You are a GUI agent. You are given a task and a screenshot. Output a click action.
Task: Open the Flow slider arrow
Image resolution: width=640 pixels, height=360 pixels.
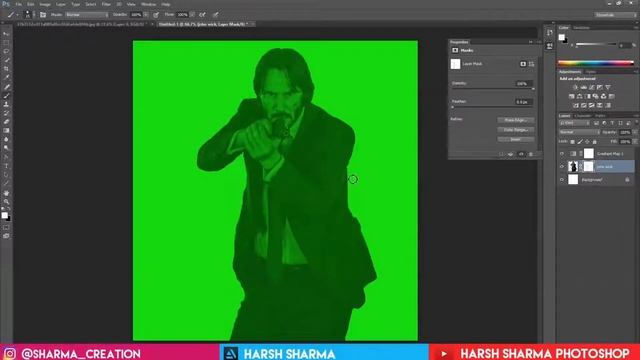click(x=192, y=15)
